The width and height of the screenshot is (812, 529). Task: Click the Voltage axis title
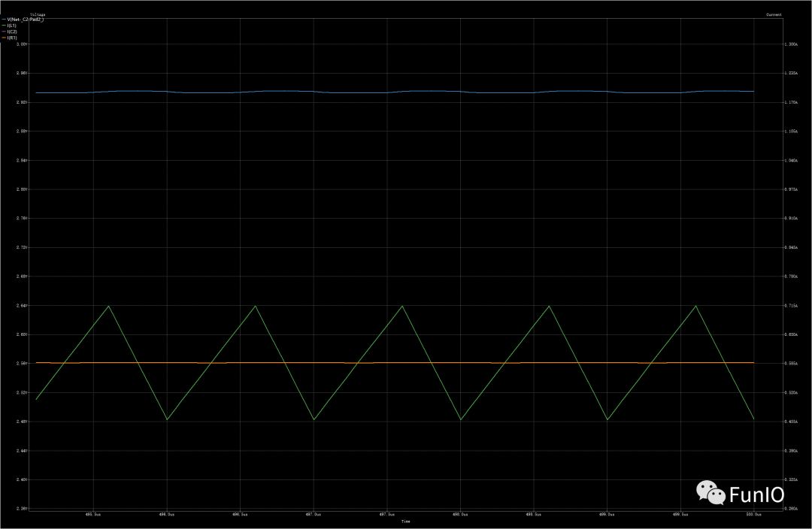pos(38,14)
